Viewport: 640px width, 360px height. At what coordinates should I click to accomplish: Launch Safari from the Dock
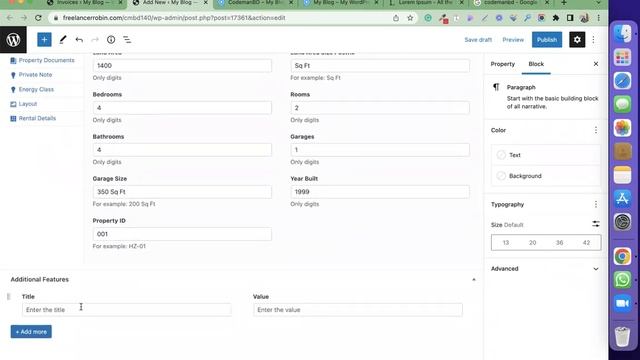[x=622, y=81]
